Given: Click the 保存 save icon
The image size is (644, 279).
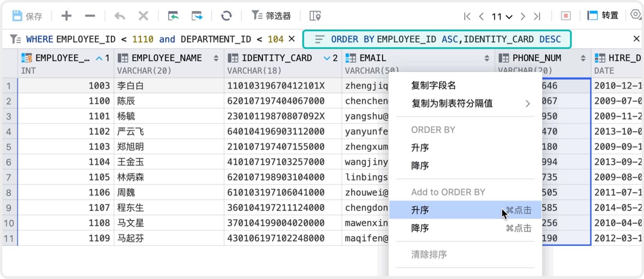Looking at the screenshot, I should (x=17, y=16).
